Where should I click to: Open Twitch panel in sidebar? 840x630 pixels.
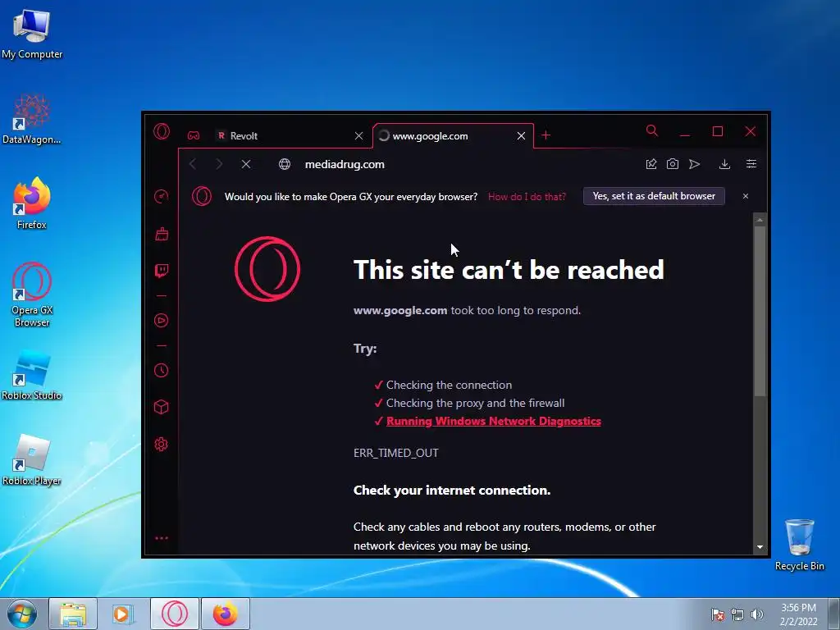162,271
